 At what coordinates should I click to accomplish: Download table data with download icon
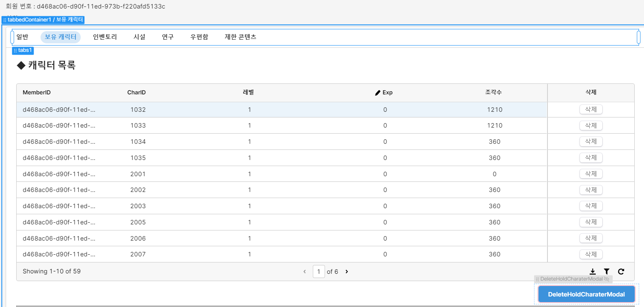[592, 271]
